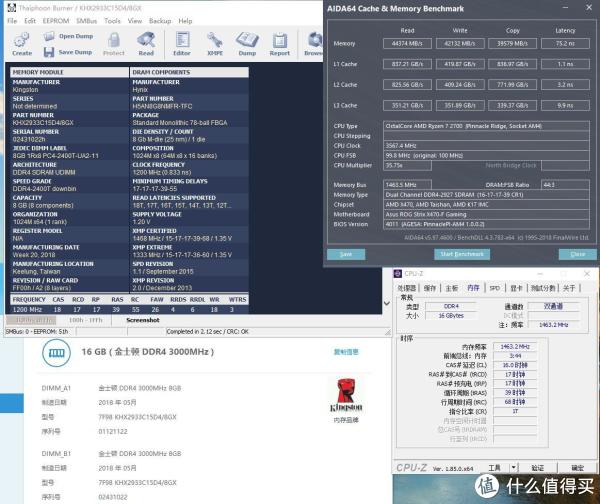The image size is (600, 504).
Task: Open the EEPROM menu
Action: [x=56, y=21]
